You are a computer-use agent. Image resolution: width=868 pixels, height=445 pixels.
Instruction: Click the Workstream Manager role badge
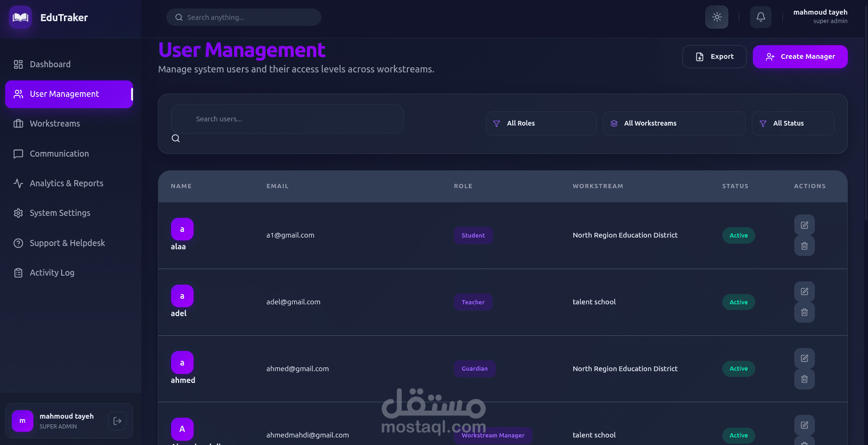493,436
